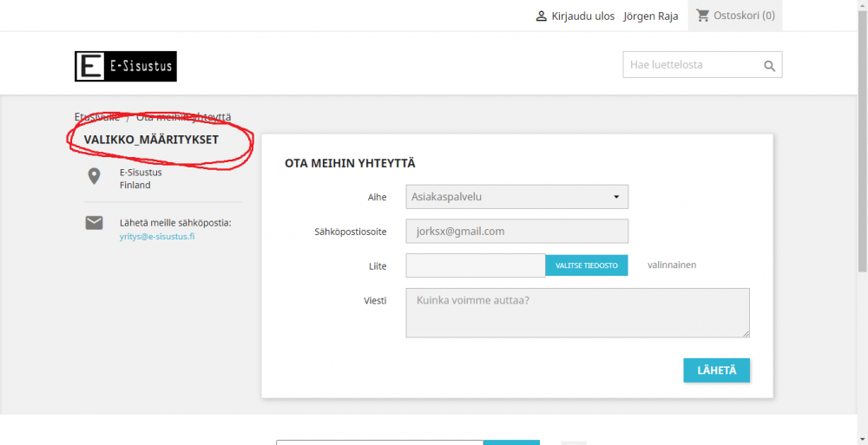Click the E-Sisustus Finland address text
This screenshot has width=868, height=445.
[141, 179]
